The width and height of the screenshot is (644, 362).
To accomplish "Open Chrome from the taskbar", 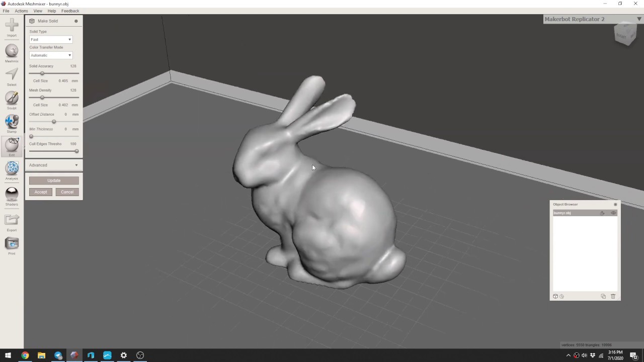I will point(25,355).
